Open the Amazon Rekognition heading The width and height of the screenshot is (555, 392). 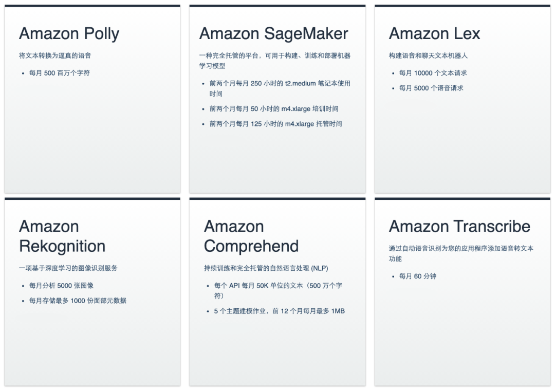pyautogui.click(x=62, y=236)
